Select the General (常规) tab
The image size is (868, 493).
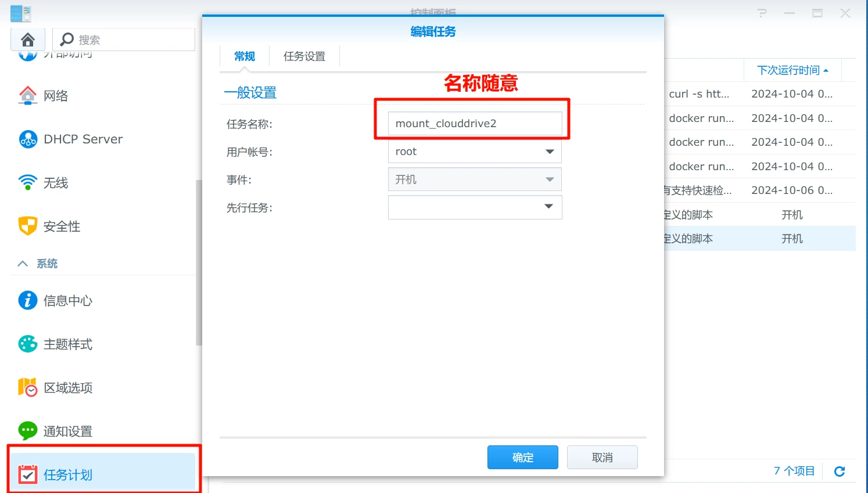[245, 56]
